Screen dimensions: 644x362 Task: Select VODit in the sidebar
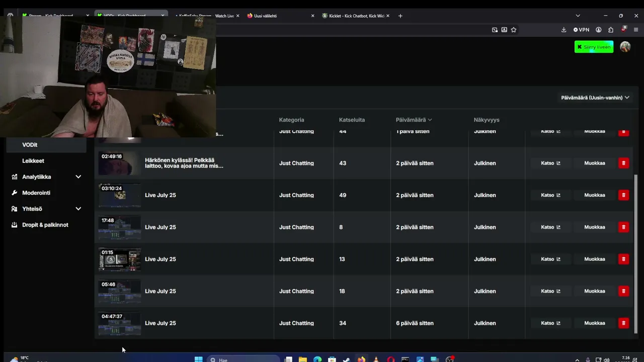(46, 145)
